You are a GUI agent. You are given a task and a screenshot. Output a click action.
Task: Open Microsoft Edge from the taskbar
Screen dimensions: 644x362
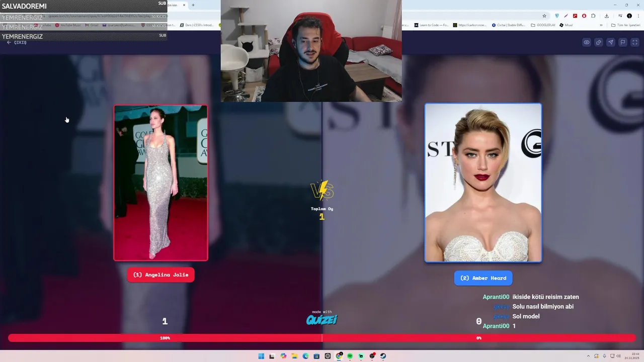point(305,356)
